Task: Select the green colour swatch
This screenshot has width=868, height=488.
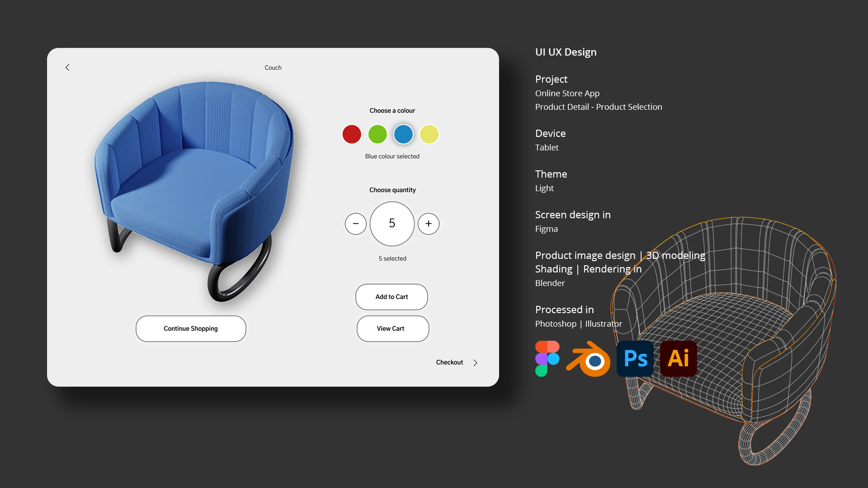Action: pos(377,134)
